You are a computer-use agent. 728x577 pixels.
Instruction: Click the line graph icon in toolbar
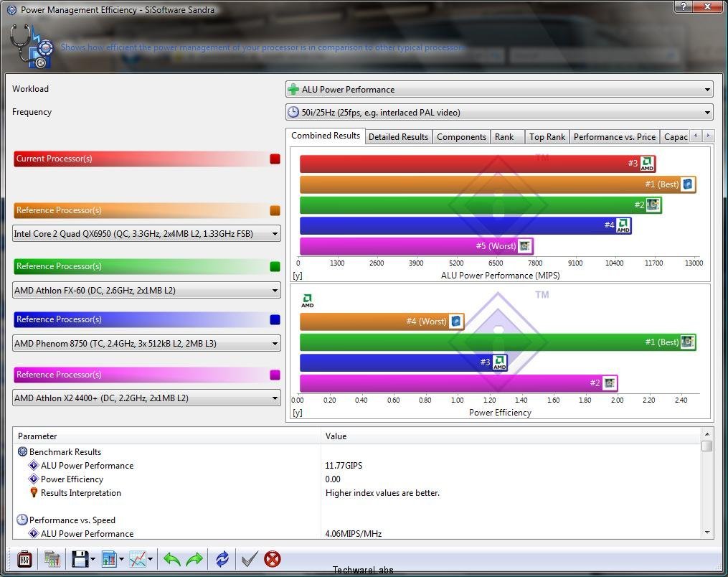click(138, 559)
